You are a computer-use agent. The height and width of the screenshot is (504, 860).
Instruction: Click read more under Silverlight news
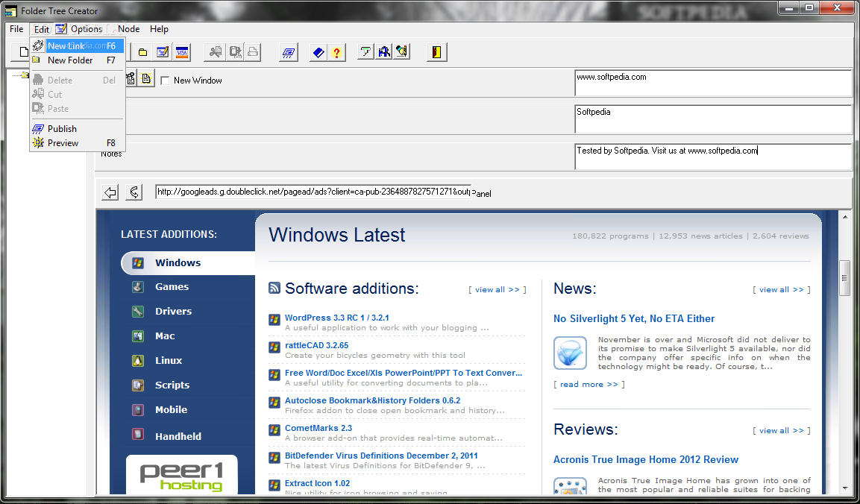pyautogui.click(x=589, y=385)
